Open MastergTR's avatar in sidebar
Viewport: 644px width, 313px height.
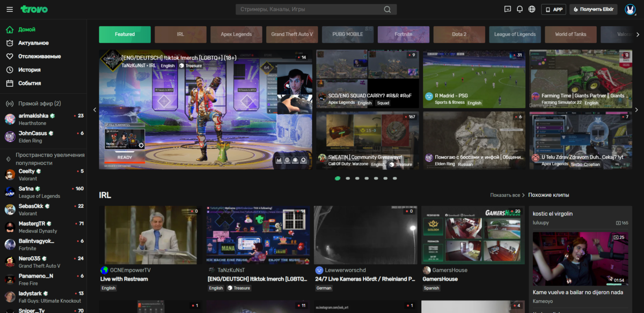point(10,227)
